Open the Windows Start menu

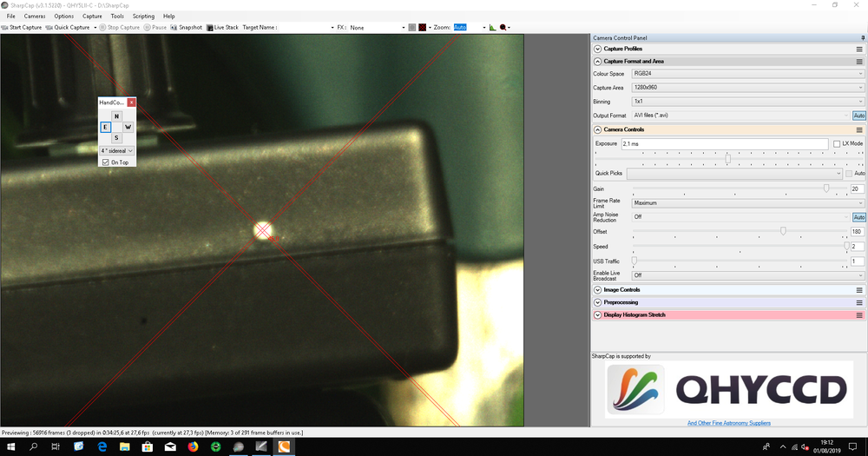pyautogui.click(x=10, y=446)
